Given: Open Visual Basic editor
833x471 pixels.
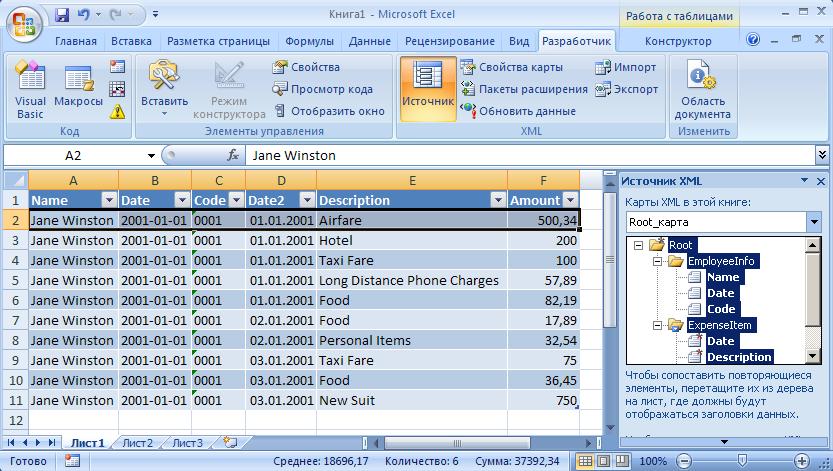Looking at the screenshot, I should pyautogui.click(x=30, y=89).
